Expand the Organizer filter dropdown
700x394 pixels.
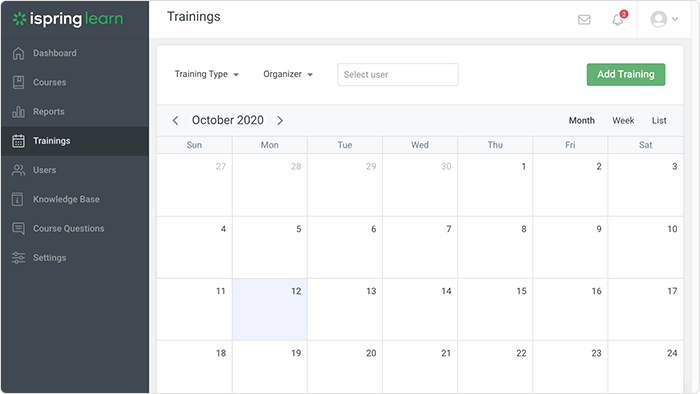pyautogui.click(x=288, y=74)
